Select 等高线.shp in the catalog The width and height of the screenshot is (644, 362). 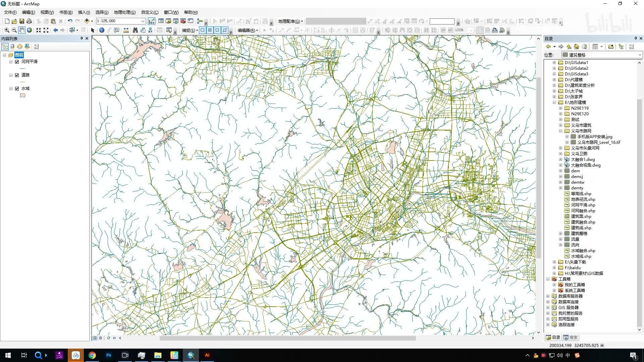coord(581,194)
